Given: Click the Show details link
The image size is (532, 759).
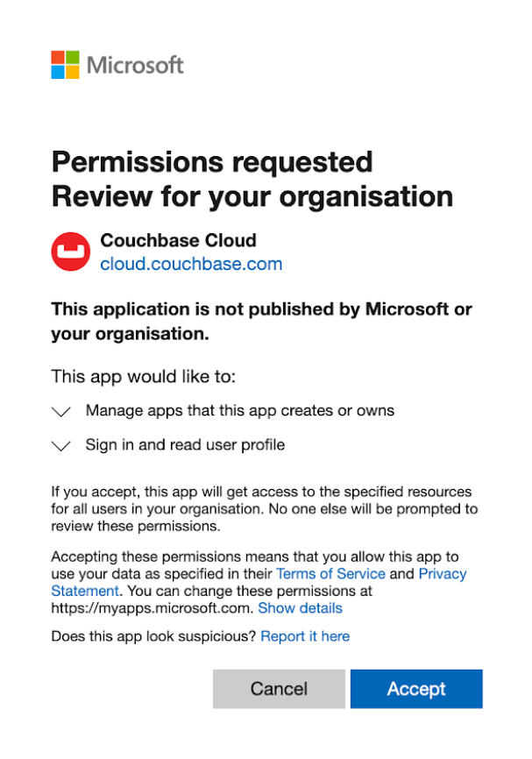Looking at the screenshot, I should (300, 608).
